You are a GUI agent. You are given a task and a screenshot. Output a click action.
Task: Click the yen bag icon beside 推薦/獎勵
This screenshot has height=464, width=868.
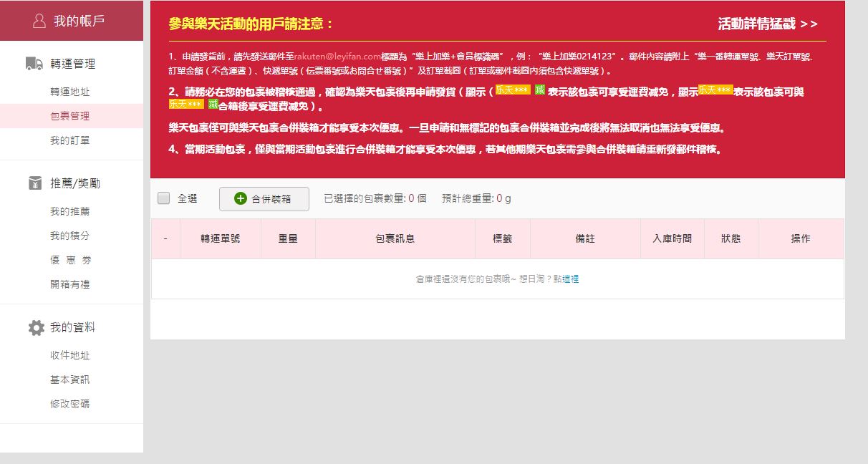tap(35, 183)
